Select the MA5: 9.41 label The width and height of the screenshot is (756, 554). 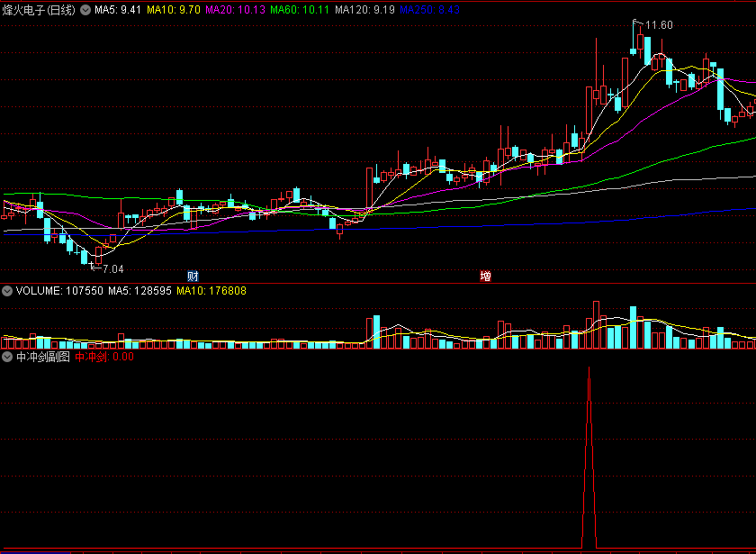(x=118, y=10)
